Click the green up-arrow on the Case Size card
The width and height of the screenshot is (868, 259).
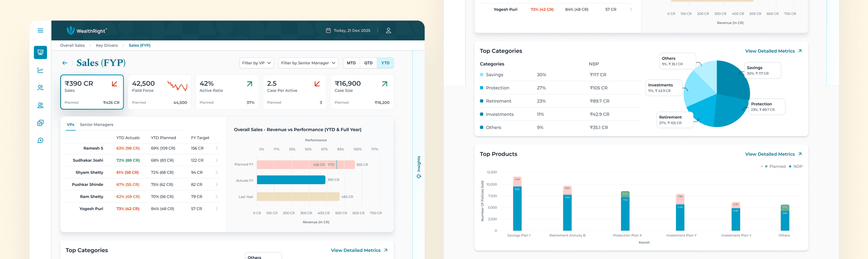coord(384,84)
